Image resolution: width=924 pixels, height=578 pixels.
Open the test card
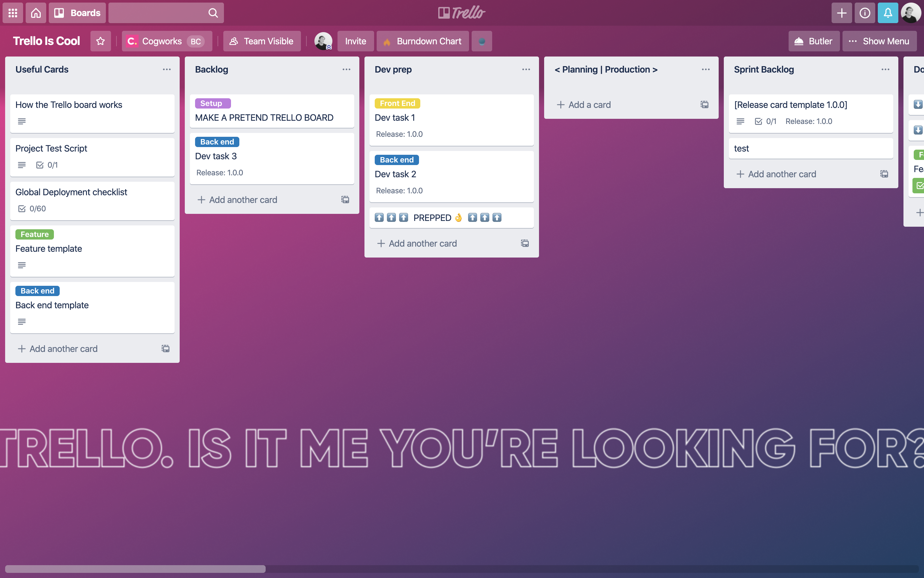pyautogui.click(x=811, y=148)
